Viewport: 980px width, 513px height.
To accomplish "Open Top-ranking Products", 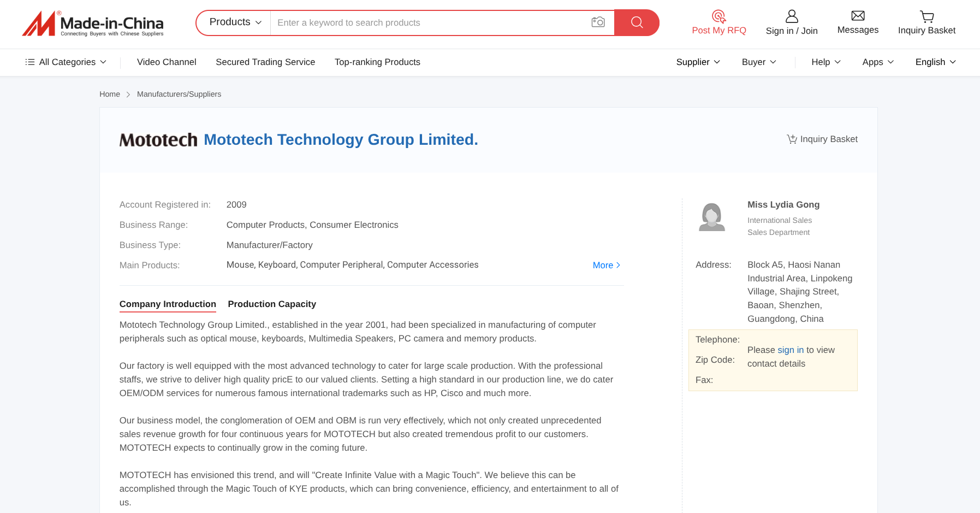I will tap(377, 62).
